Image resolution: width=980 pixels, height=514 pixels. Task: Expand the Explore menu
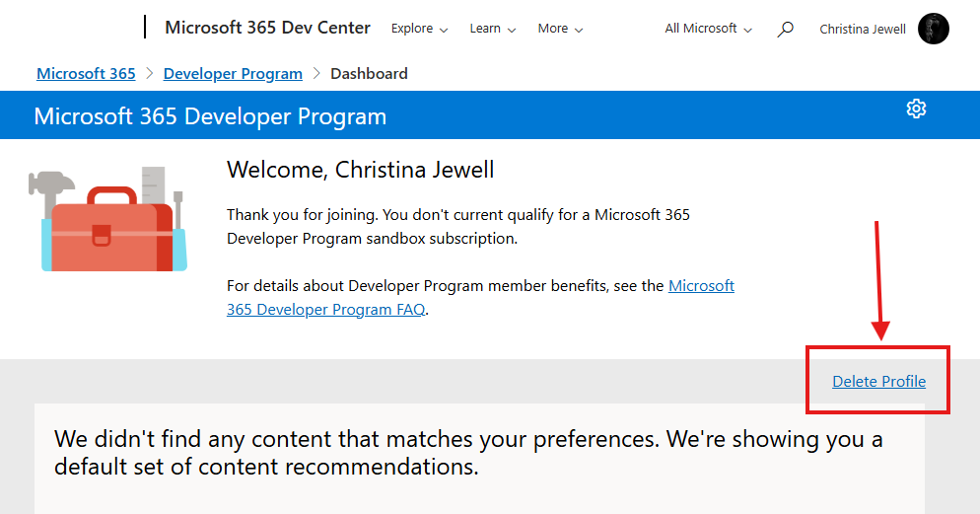[x=419, y=29]
